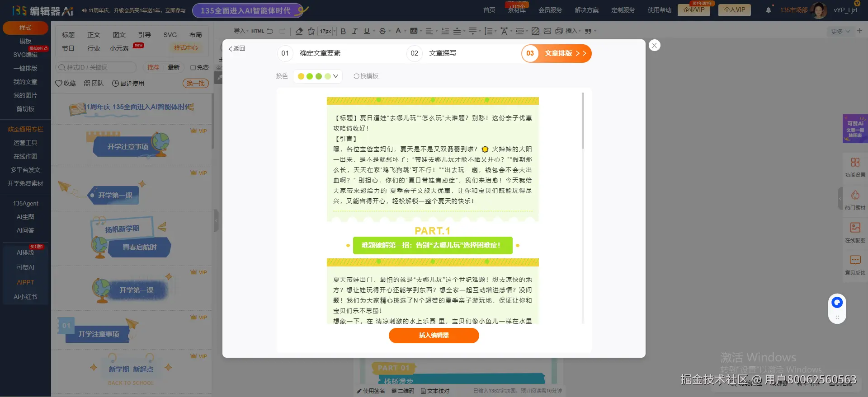
Task: Open 我的文章 in the left sidebar
Action: [25, 82]
